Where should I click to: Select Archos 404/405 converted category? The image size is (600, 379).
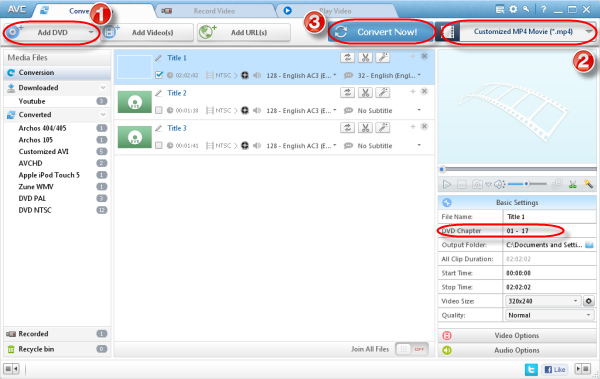tap(57, 128)
